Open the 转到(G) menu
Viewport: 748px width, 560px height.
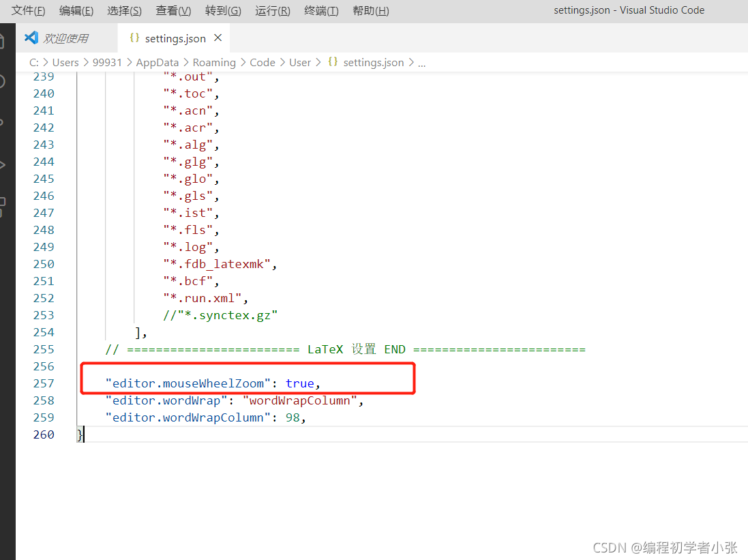pos(223,10)
